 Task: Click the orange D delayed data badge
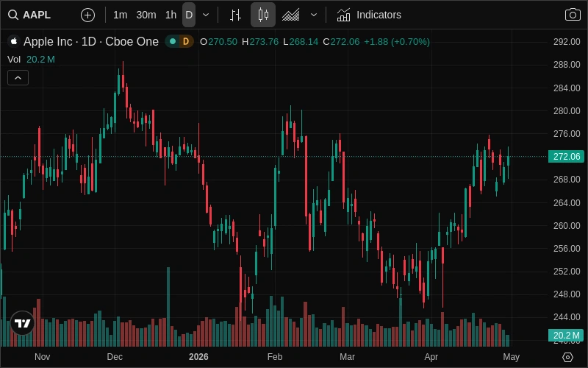pyautogui.click(x=186, y=41)
